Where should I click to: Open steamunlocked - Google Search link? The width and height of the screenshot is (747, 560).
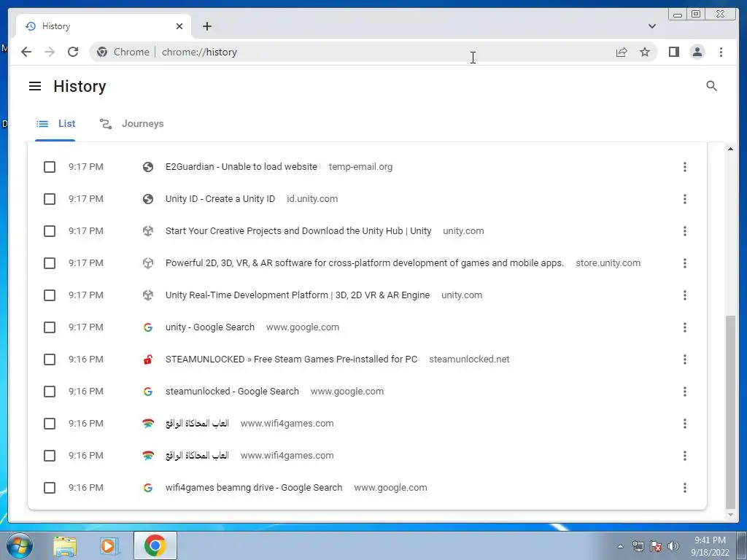(x=232, y=392)
